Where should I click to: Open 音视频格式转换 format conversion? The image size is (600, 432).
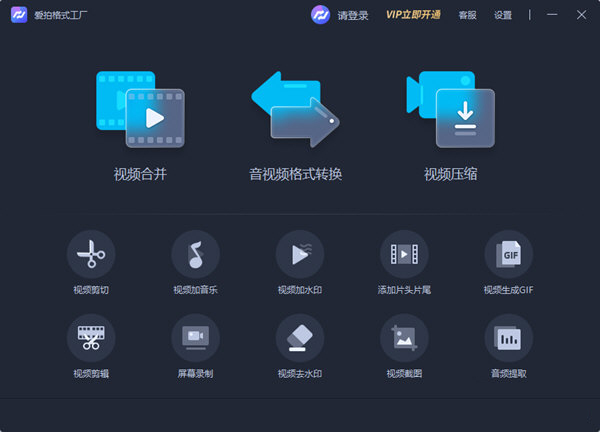(x=295, y=110)
